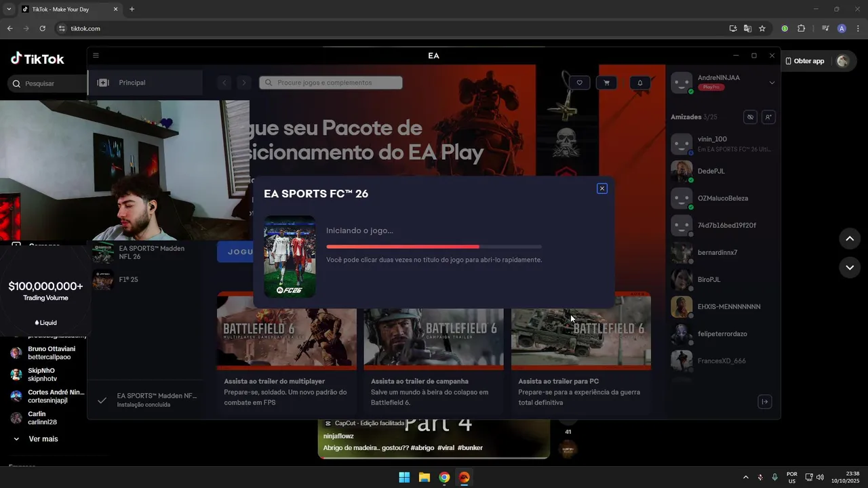
Task: Select the Principal tab in EA app
Action: click(x=145, y=83)
